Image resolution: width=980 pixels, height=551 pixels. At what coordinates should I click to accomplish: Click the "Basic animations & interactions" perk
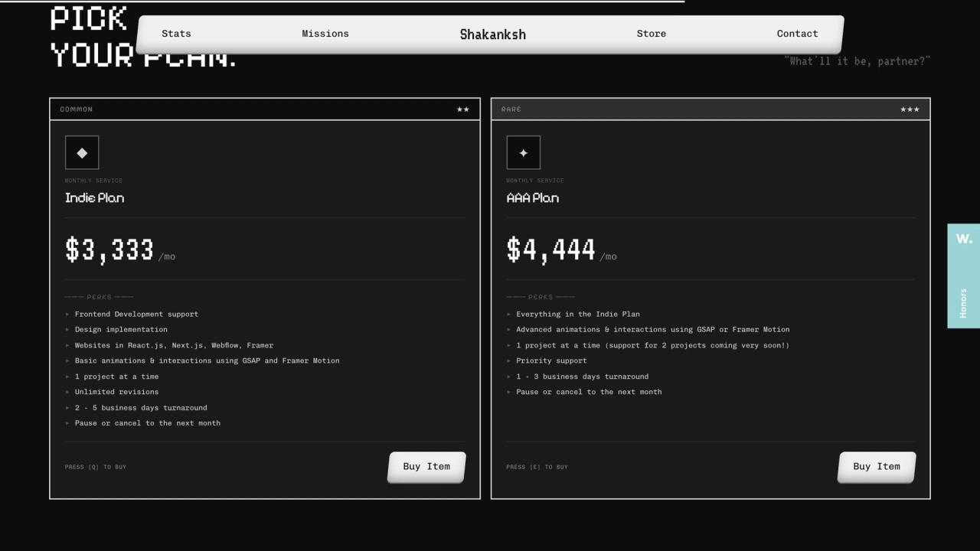click(x=207, y=361)
